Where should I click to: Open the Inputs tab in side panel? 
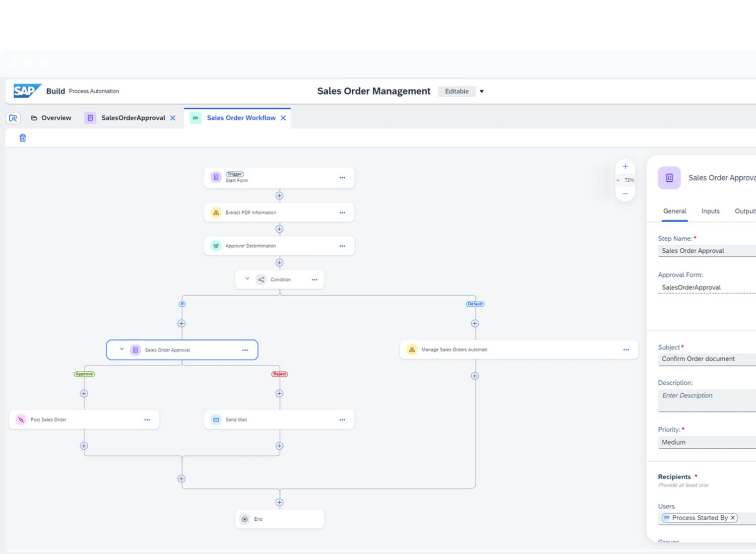pyautogui.click(x=710, y=211)
